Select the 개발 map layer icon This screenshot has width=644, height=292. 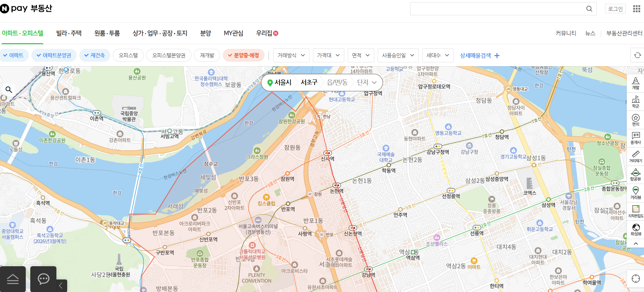coord(636,84)
